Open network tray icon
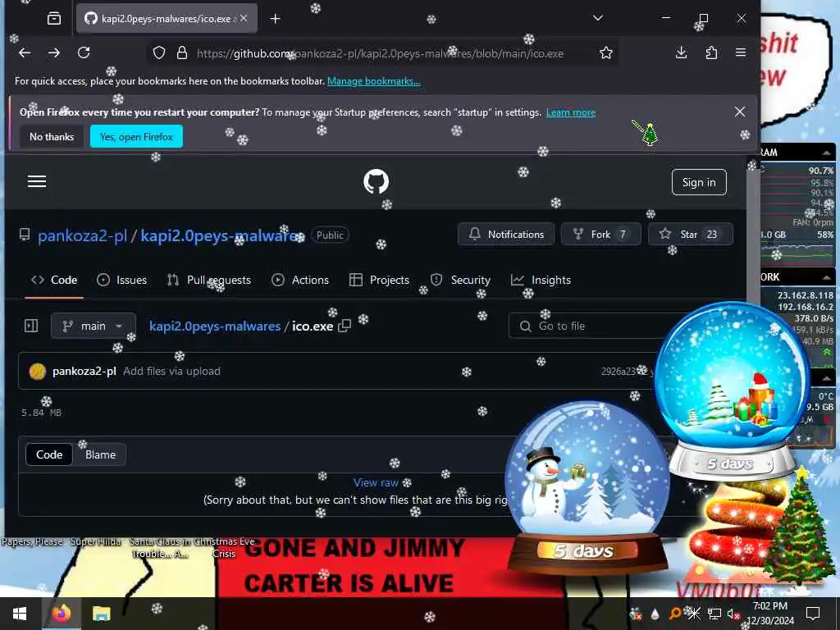This screenshot has width=840, height=630. coord(714,614)
